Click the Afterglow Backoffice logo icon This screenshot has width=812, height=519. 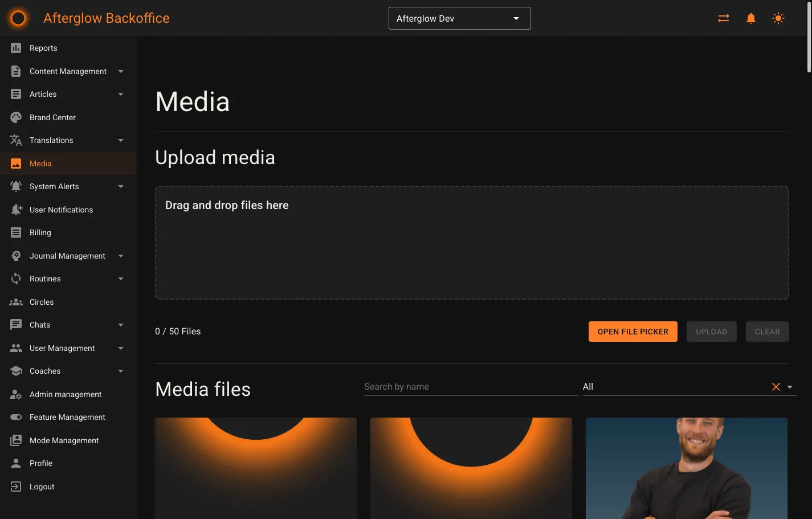click(x=18, y=18)
